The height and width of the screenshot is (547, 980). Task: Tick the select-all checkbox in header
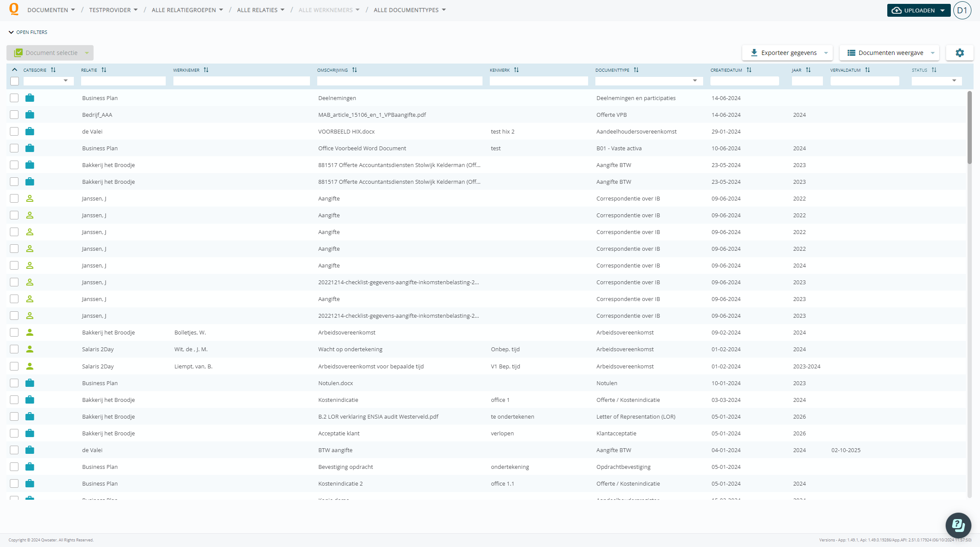pyautogui.click(x=15, y=81)
